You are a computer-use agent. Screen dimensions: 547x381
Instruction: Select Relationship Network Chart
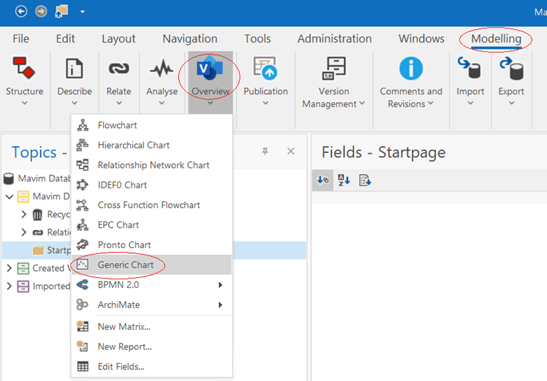[151, 165]
